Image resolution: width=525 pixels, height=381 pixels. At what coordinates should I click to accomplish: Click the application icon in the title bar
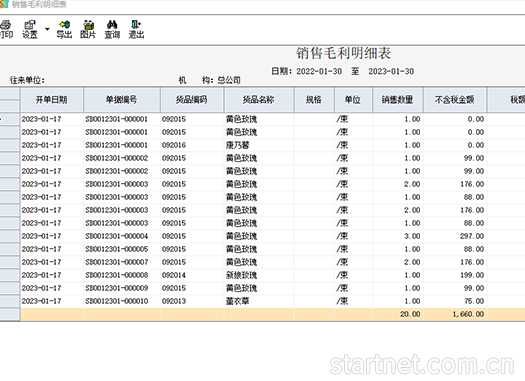4,4
